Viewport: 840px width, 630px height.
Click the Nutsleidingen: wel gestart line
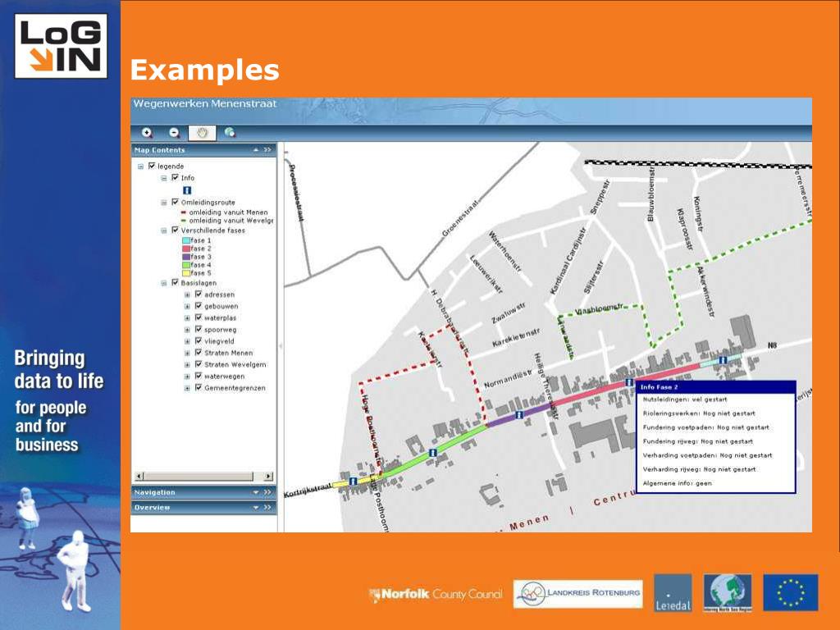coord(685,399)
